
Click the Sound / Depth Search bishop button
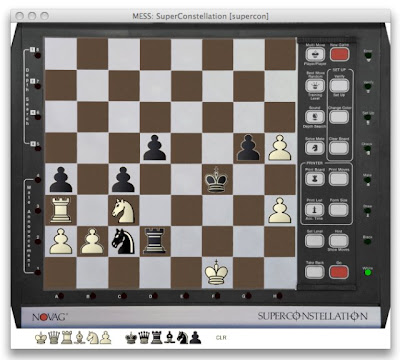tap(315, 117)
